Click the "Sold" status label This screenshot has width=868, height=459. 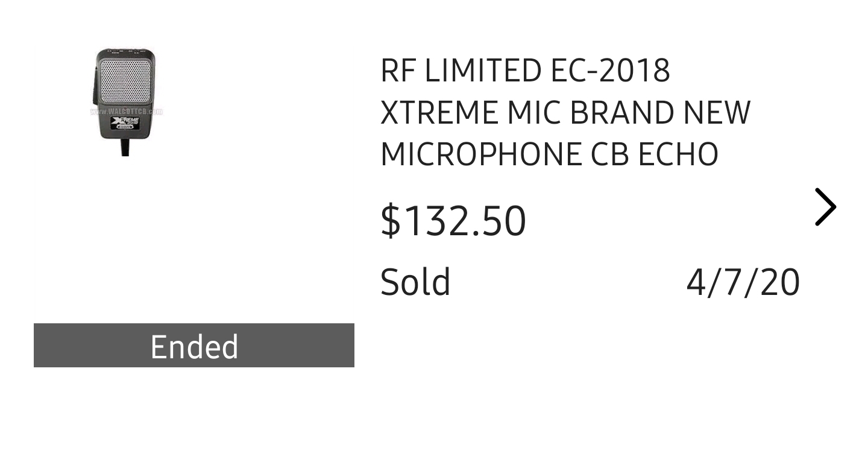coord(415,282)
